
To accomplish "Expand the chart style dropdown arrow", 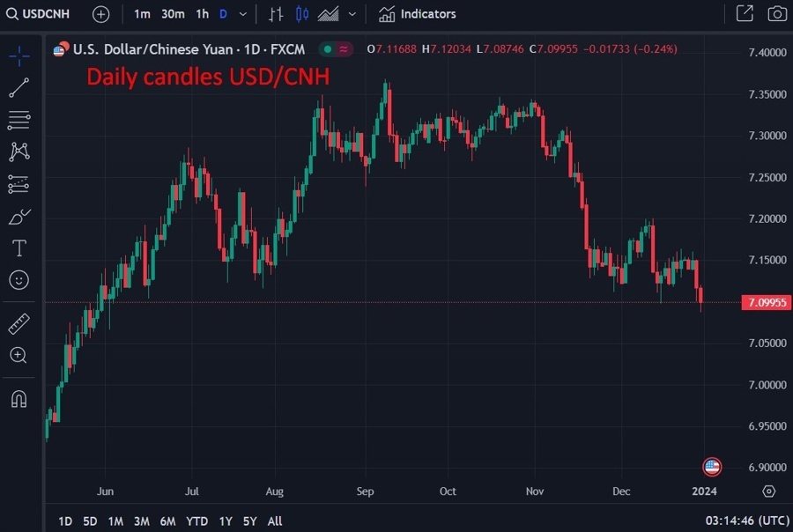I will pos(352,14).
